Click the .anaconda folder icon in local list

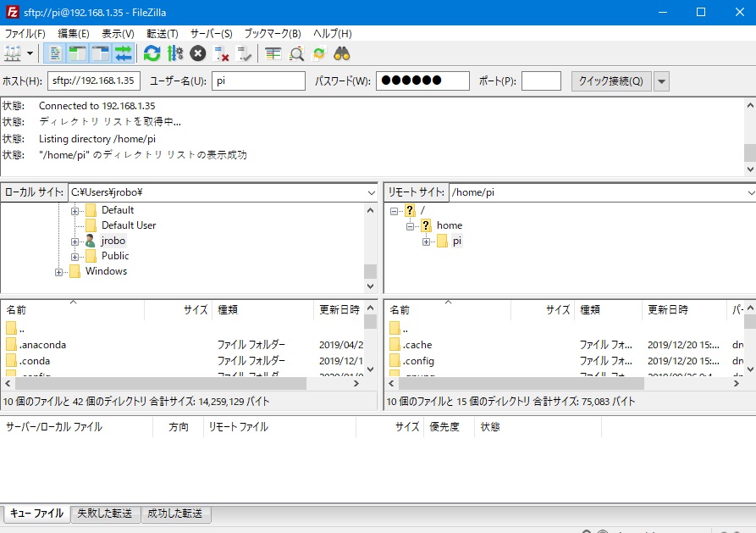tap(11, 345)
